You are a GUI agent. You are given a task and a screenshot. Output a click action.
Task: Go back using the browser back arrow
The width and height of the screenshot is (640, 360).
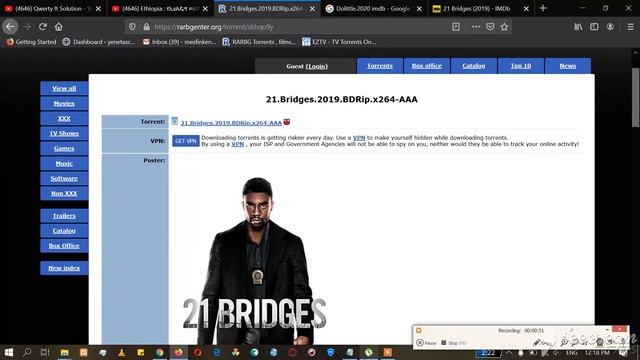pos(10,27)
